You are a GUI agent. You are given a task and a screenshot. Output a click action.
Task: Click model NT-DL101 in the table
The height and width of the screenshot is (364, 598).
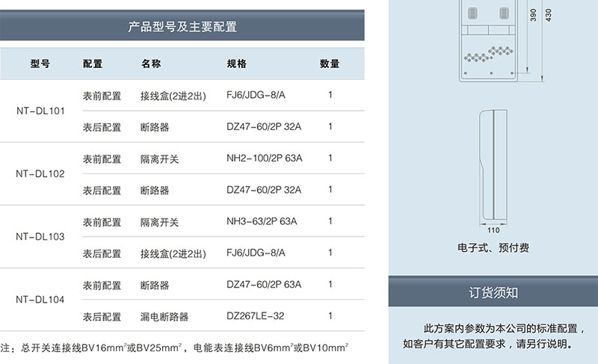pos(40,111)
